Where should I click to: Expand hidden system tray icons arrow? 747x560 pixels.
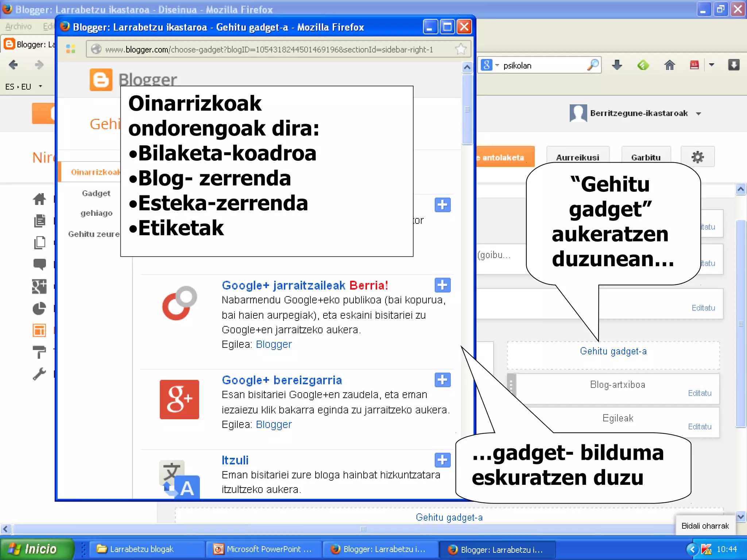(692, 549)
